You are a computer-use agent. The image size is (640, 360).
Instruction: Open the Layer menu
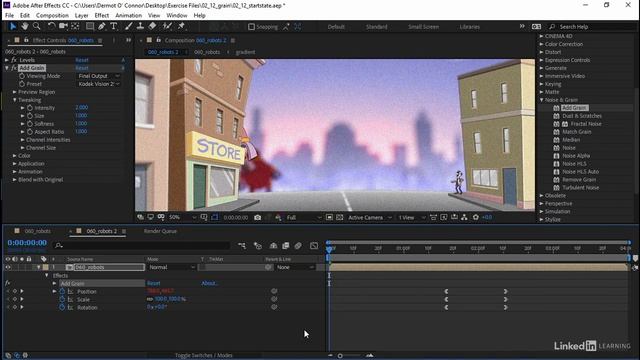pos(81,16)
